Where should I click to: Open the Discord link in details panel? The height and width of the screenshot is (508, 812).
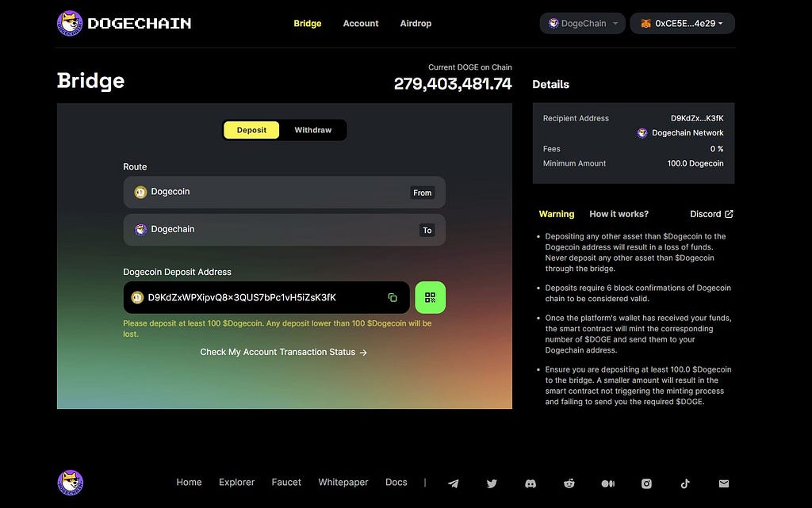711,214
